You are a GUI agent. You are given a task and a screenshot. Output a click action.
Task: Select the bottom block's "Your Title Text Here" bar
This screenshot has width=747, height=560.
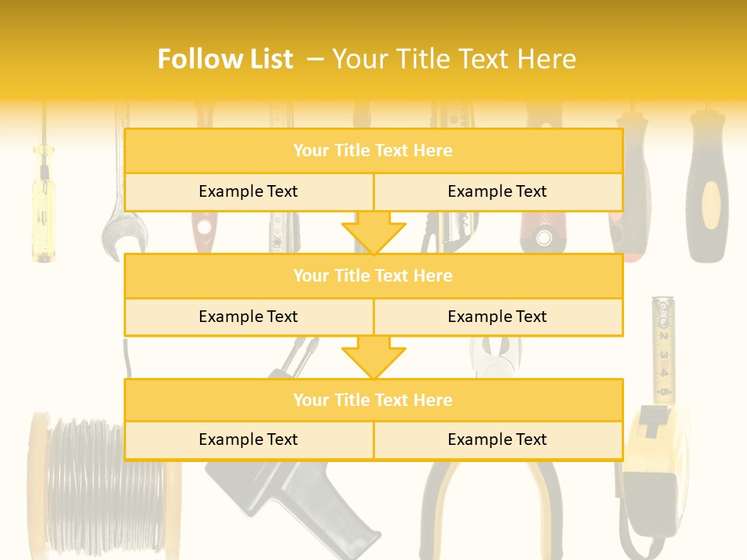[373, 400]
